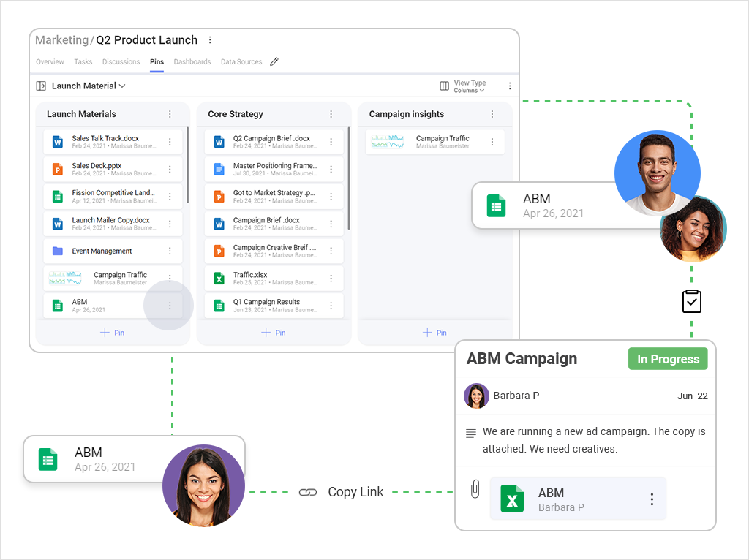
Task: Select the PowerPoint icon on Sales Deck.pptx
Action: (57, 168)
